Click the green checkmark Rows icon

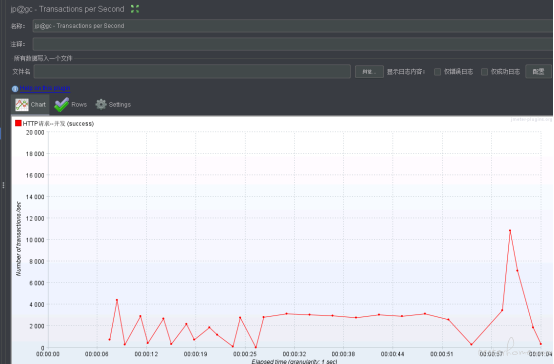[x=61, y=105]
